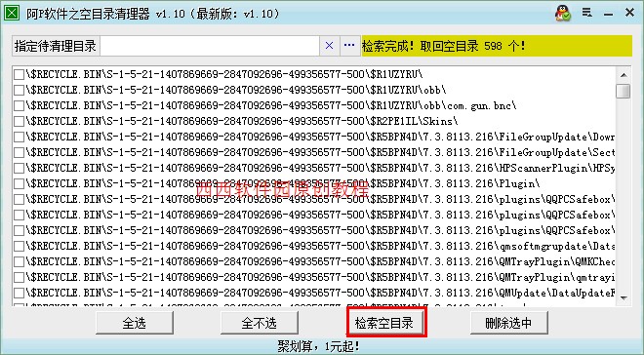Viewport: 644px width, 355px height.
Task: Click the 全选 select-all button
Action: pos(135,323)
